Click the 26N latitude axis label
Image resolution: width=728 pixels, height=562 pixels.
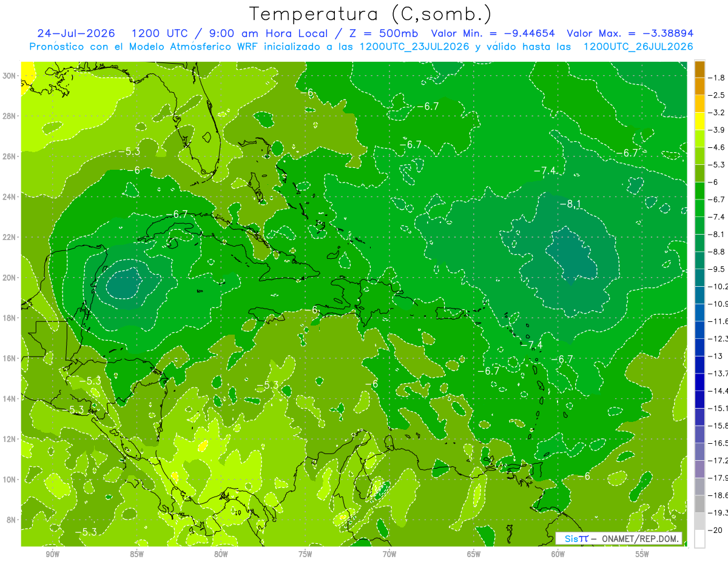click(x=10, y=156)
